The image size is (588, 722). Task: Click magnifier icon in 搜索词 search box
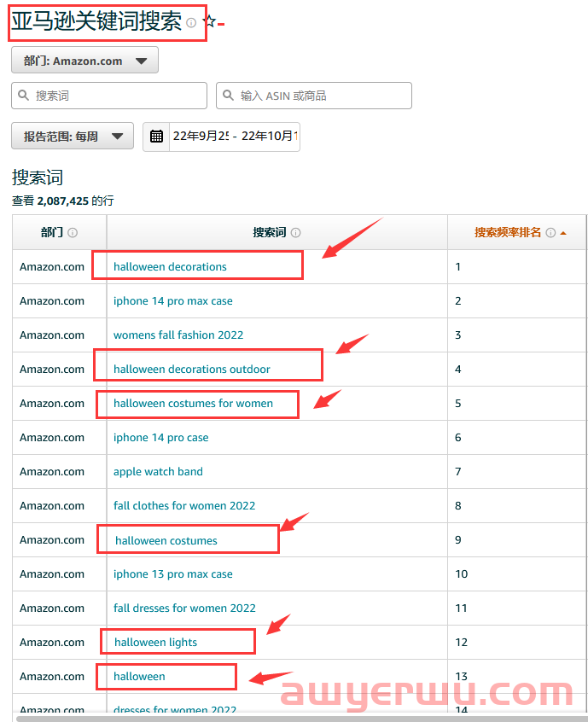(x=23, y=96)
